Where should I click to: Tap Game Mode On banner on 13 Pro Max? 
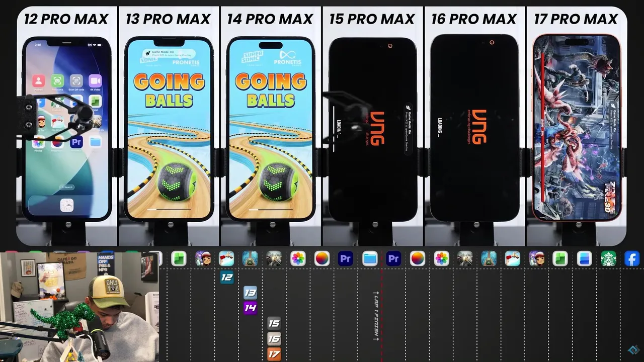169,54
